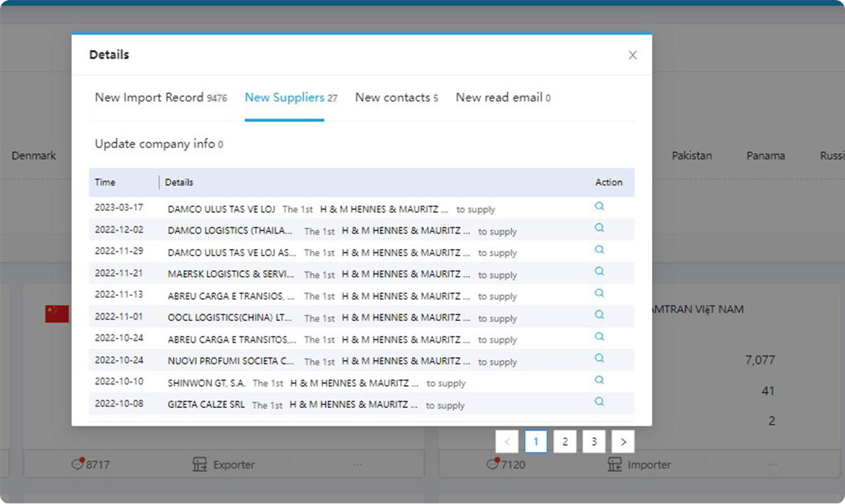View details icon for SHINWON GT, S.A. row

click(x=599, y=380)
